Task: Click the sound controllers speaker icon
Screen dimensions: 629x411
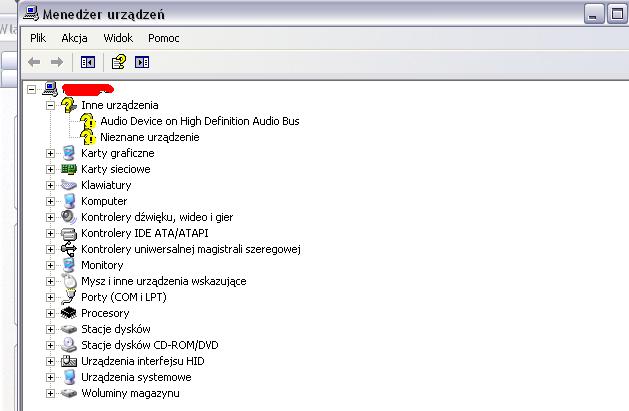Action: pyautogui.click(x=69, y=217)
